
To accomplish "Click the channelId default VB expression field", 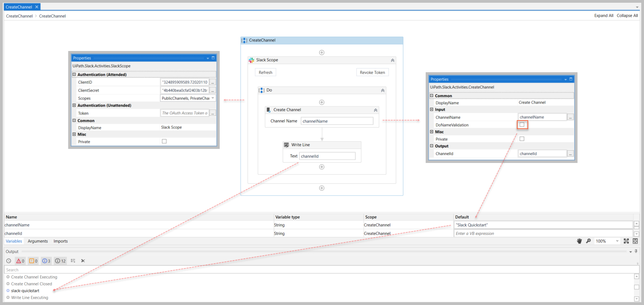I will (543, 233).
